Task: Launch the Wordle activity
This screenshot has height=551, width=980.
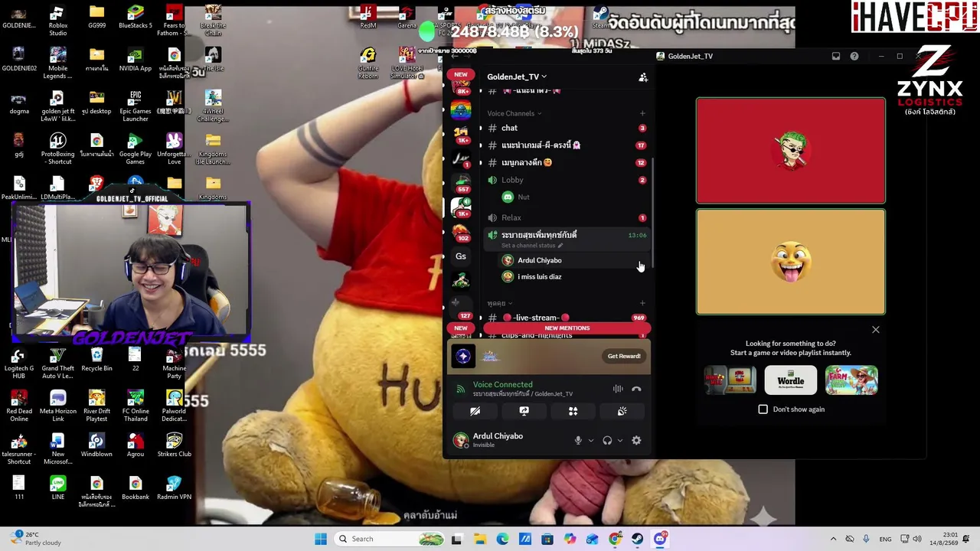Action: tap(791, 380)
